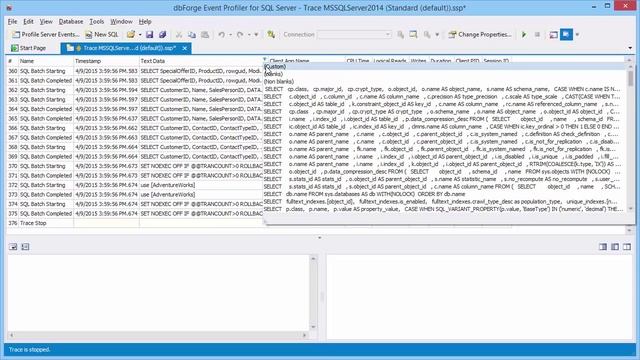The width and height of the screenshot is (640, 360).
Task: Select row 372 SQL Batch Starting
Action: (x=135, y=185)
